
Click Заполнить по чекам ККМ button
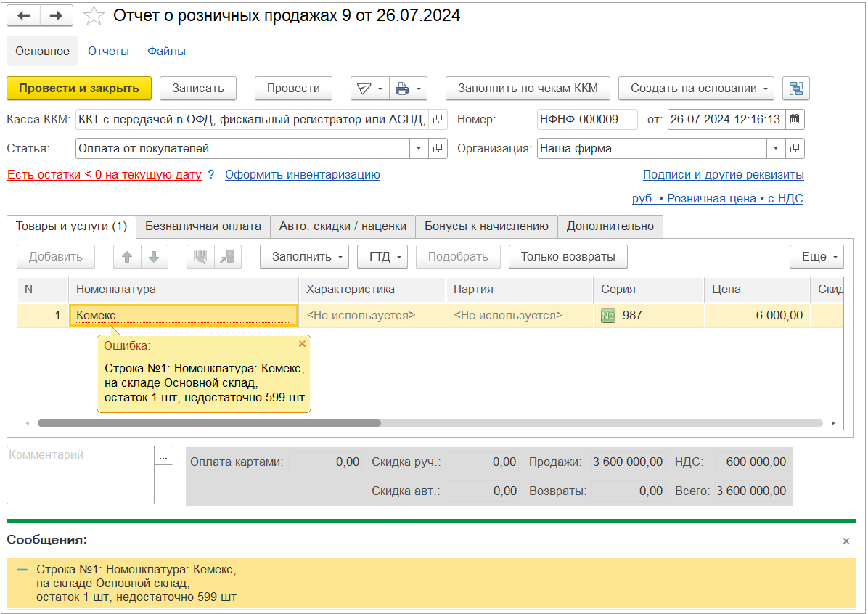[528, 89]
